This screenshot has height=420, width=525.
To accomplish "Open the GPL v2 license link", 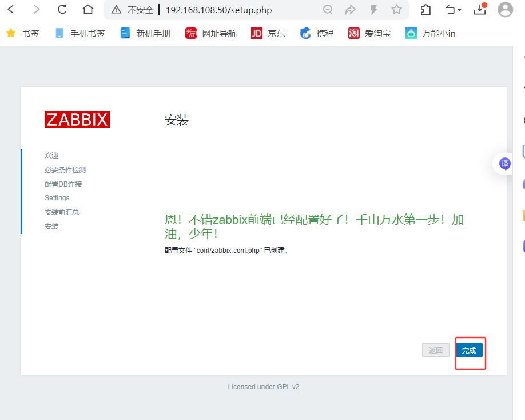I will click(x=288, y=386).
